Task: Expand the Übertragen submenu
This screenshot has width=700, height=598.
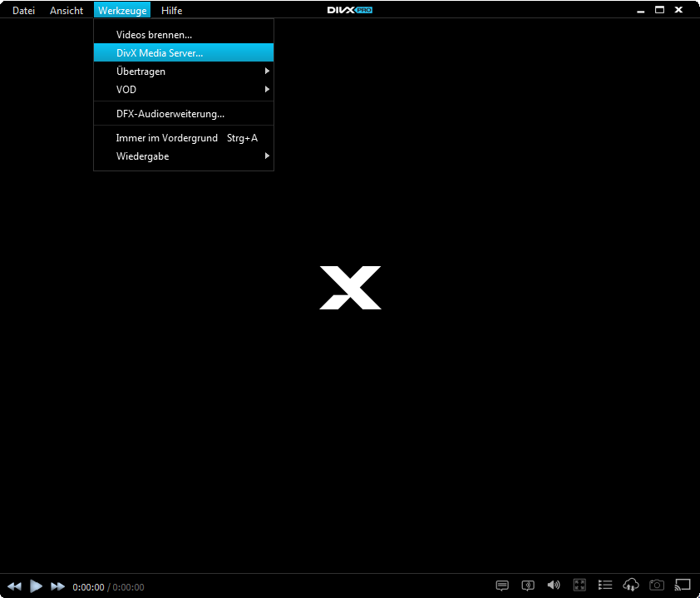Action: (x=140, y=71)
